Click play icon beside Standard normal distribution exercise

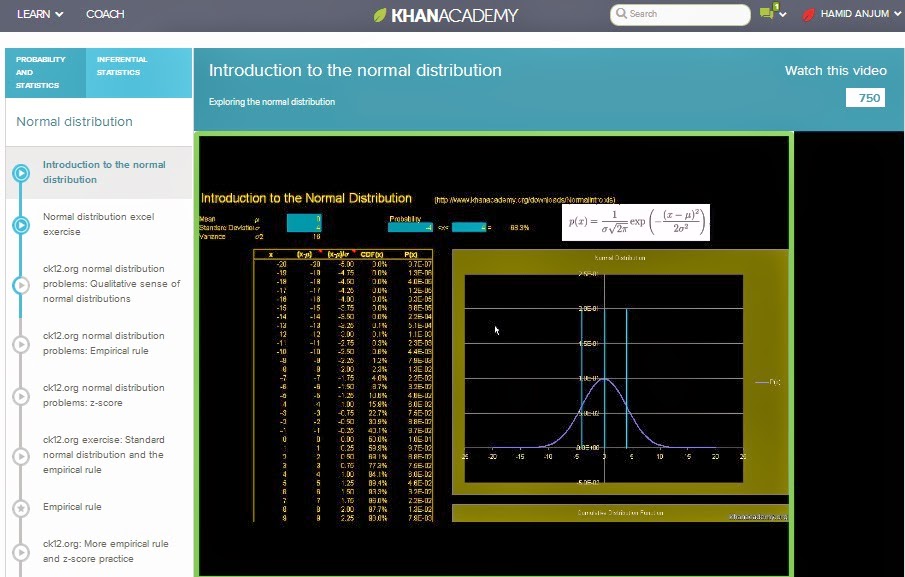point(21,456)
